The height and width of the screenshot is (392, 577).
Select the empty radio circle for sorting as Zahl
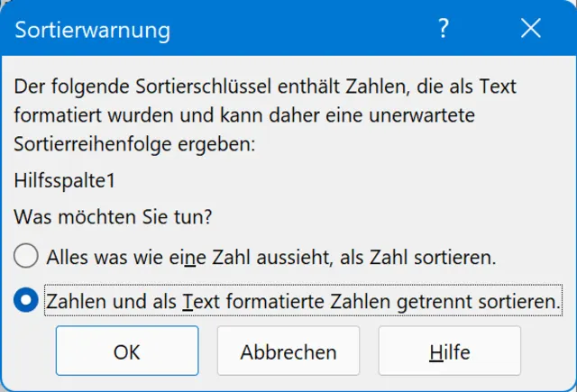coord(27,257)
